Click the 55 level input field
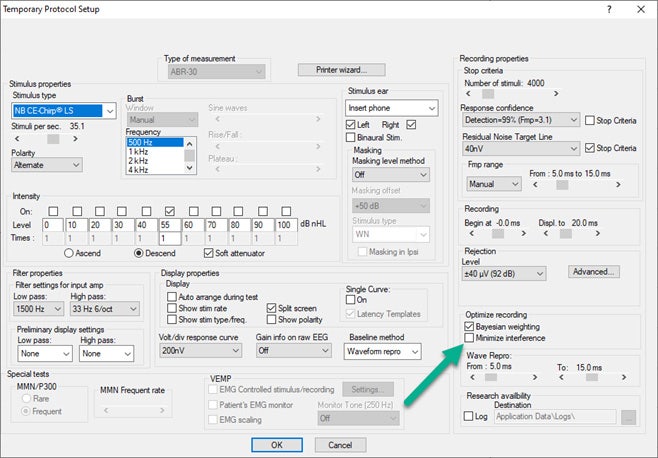 click(x=170, y=225)
